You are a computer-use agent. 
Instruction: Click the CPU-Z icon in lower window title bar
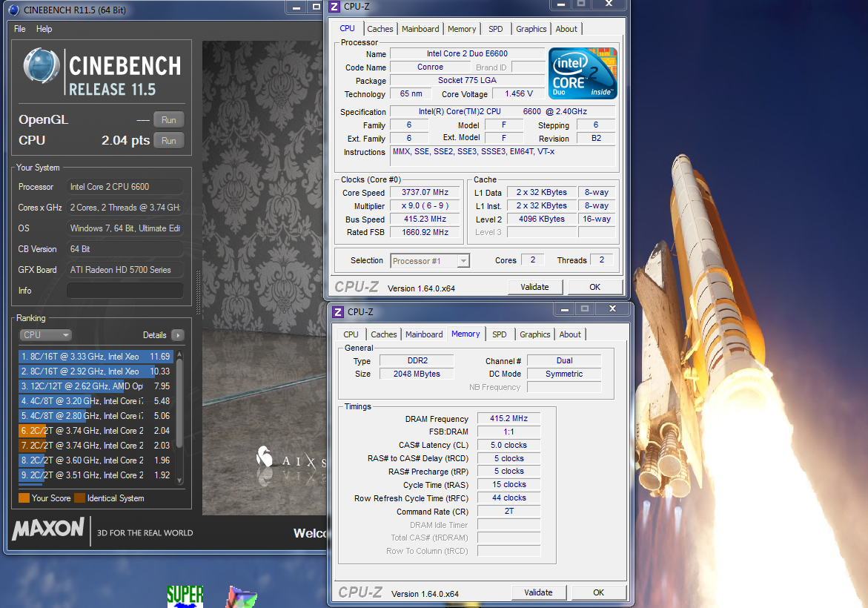point(338,312)
